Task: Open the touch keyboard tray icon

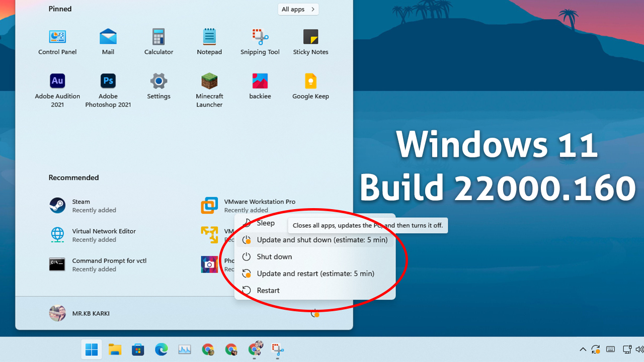Action: point(611,349)
